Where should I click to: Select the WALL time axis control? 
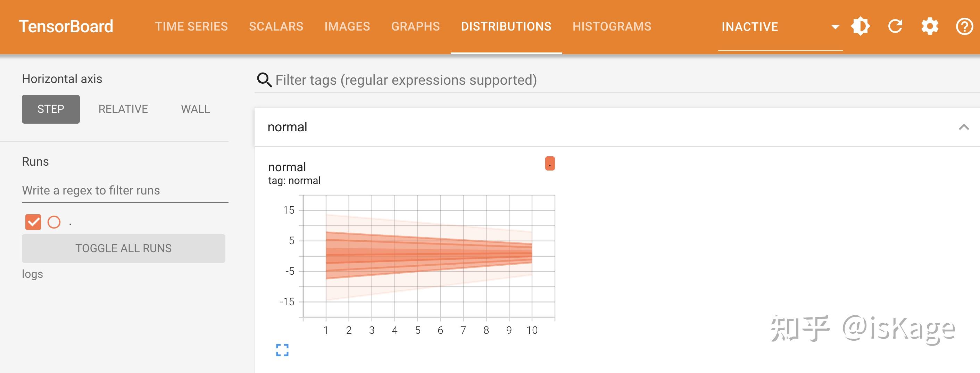(196, 109)
